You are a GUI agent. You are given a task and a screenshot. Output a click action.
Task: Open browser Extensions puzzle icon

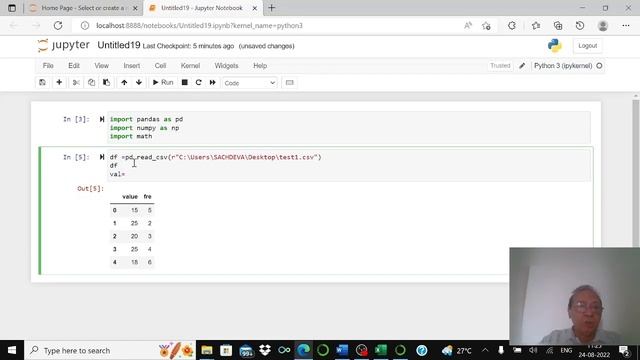tap(512, 26)
